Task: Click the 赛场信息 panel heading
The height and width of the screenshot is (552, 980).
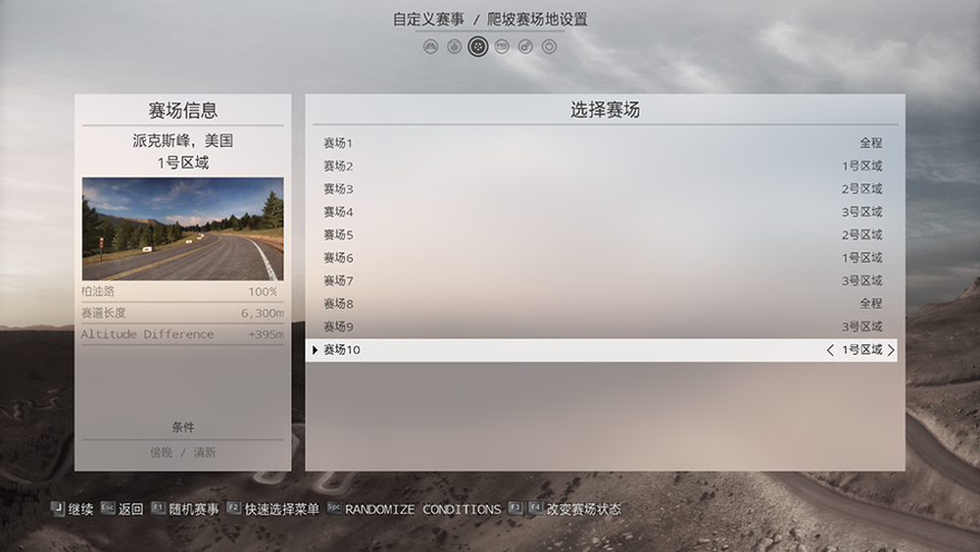Action: (x=182, y=111)
